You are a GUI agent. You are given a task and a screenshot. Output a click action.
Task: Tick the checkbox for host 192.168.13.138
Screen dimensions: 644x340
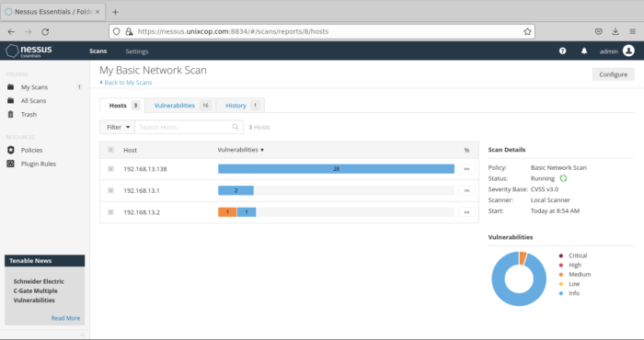click(110, 168)
